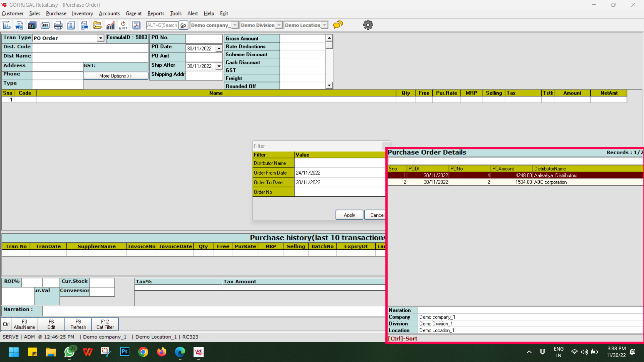Open the Inventory menu
This screenshot has width=644, height=362.
point(82,13)
